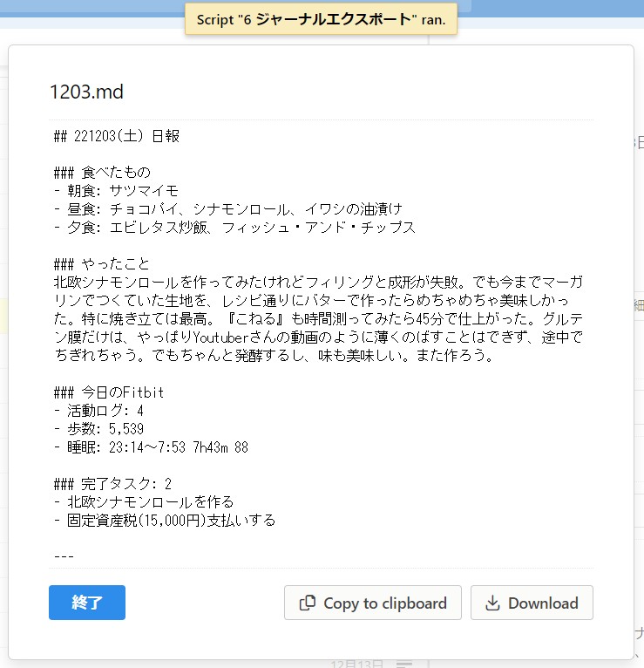This screenshot has height=668, width=644.
Task: Click the 12月13日 date behind the dialog
Action: (357, 664)
